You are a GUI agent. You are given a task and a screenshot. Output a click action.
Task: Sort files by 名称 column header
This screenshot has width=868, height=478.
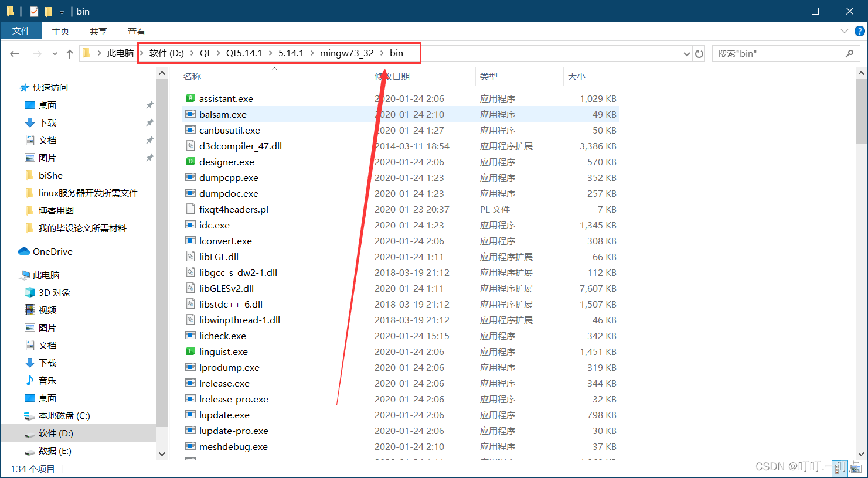(x=192, y=77)
